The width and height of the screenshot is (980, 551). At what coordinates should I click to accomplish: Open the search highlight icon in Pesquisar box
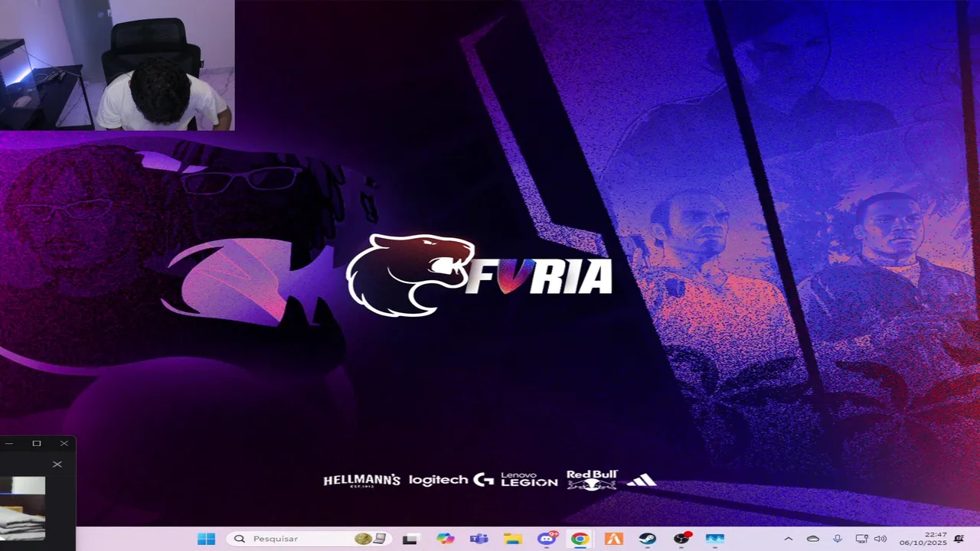click(371, 539)
